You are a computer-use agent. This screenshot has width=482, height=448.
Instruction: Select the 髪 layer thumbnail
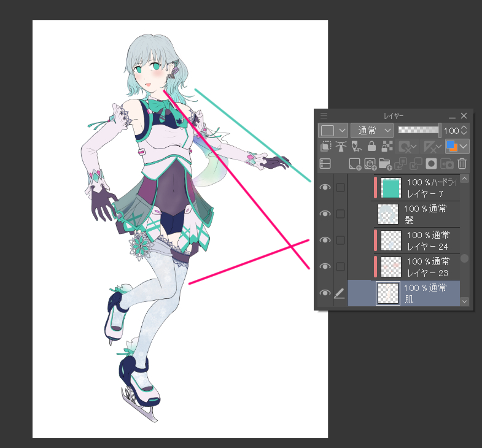[x=388, y=214]
